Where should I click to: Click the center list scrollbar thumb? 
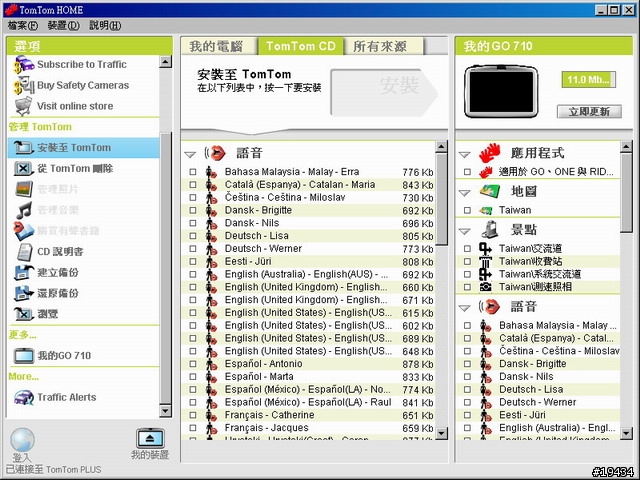[442, 199]
